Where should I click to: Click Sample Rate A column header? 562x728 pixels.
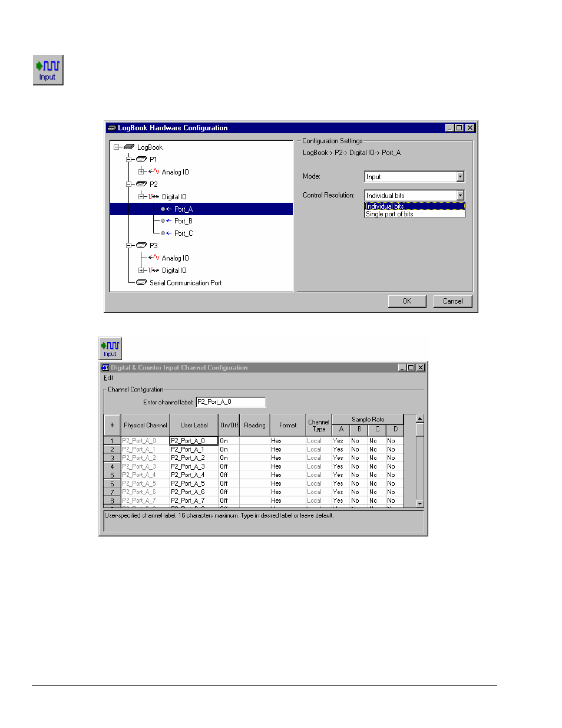pos(341,430)
